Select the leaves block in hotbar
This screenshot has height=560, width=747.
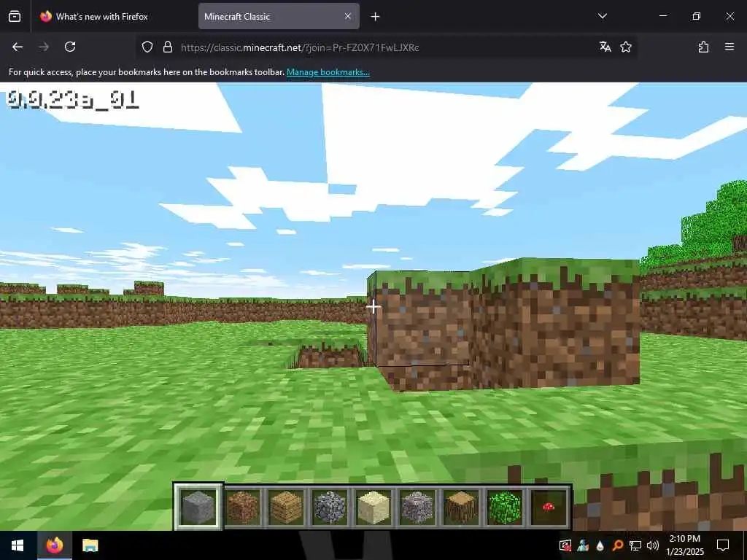(505, 507)
